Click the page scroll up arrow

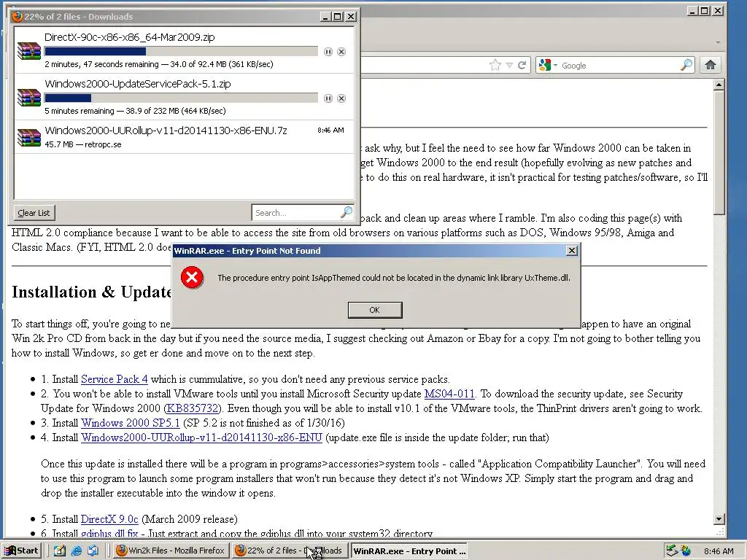[x=719, y=85]
